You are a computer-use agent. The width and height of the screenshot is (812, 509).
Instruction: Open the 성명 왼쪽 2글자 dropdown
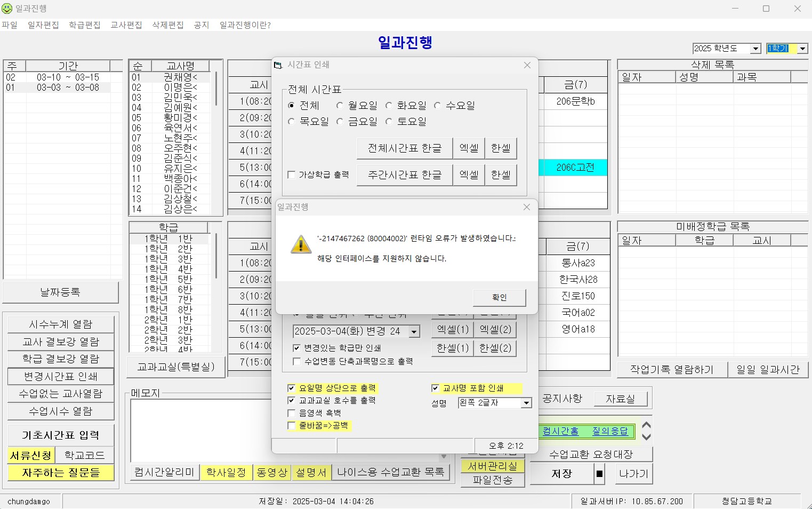tap(526, 403)
